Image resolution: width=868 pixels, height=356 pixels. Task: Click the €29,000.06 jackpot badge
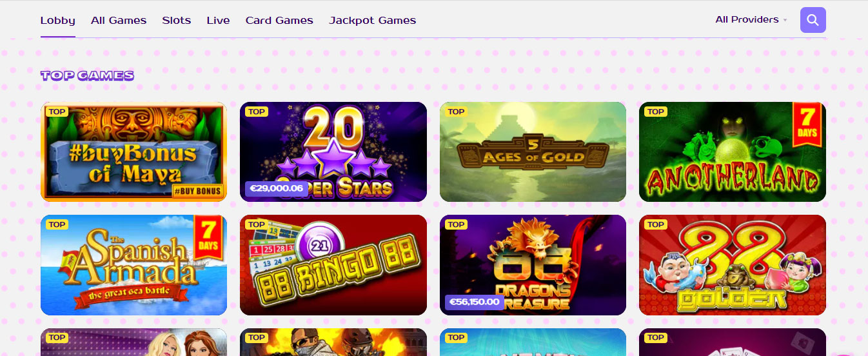click(x=277, y=189)
